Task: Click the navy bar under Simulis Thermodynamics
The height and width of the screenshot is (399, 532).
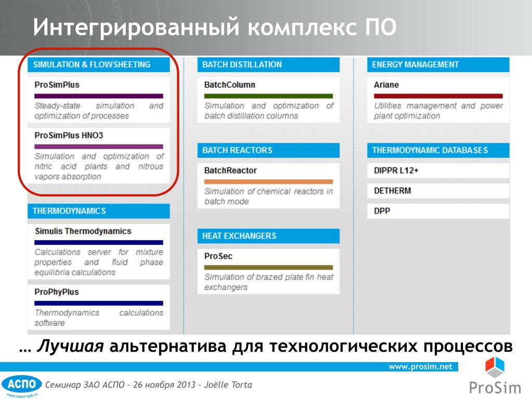Action: pos(99,242)
